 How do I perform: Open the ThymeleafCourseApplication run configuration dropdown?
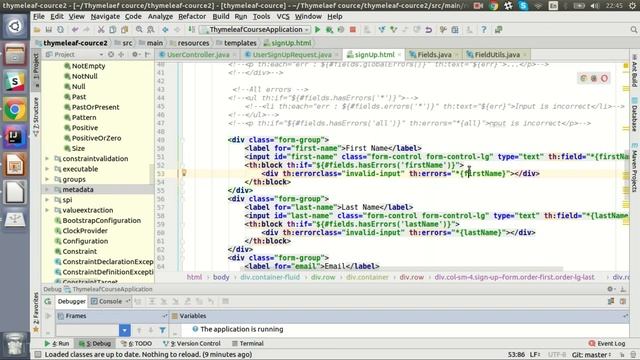pyautogui.click(x=255, y=30)
